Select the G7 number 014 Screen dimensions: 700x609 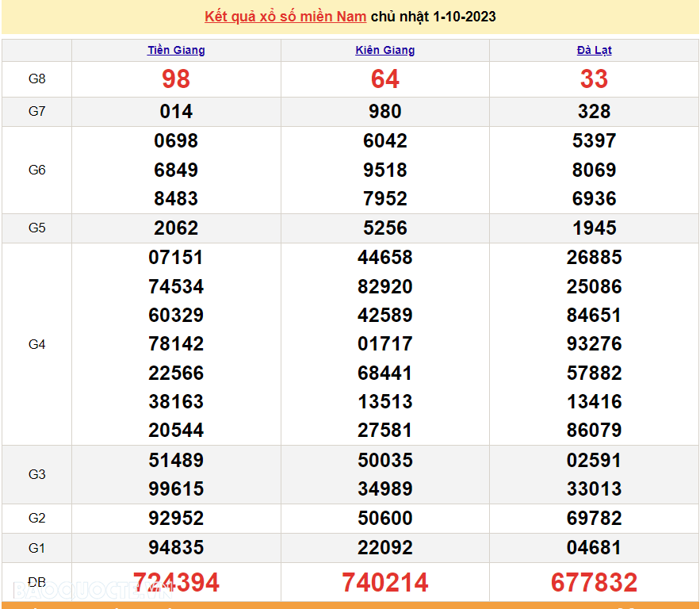(176, 112)
